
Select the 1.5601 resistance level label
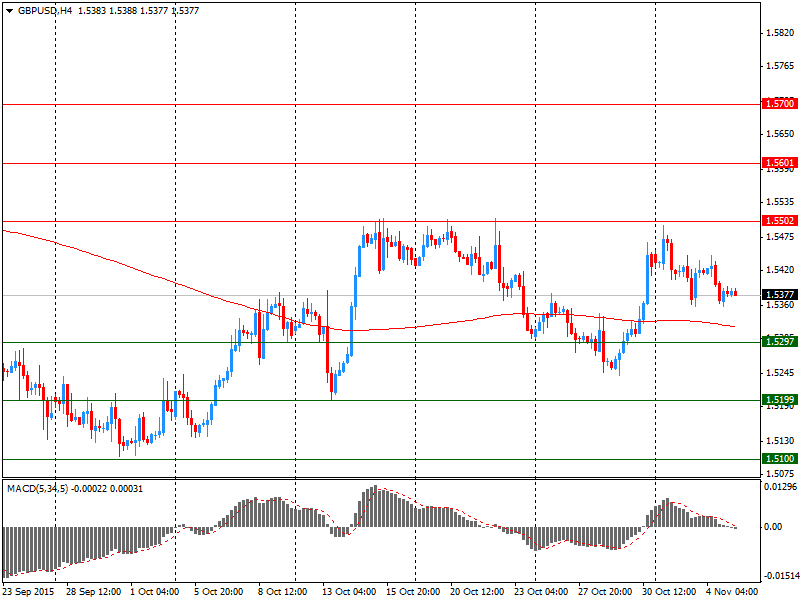point(780,163)
